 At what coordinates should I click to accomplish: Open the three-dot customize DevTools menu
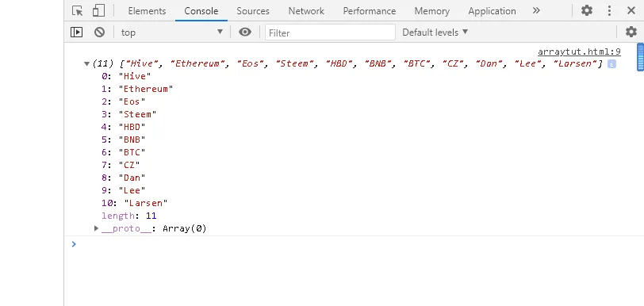tap(609, 10)
